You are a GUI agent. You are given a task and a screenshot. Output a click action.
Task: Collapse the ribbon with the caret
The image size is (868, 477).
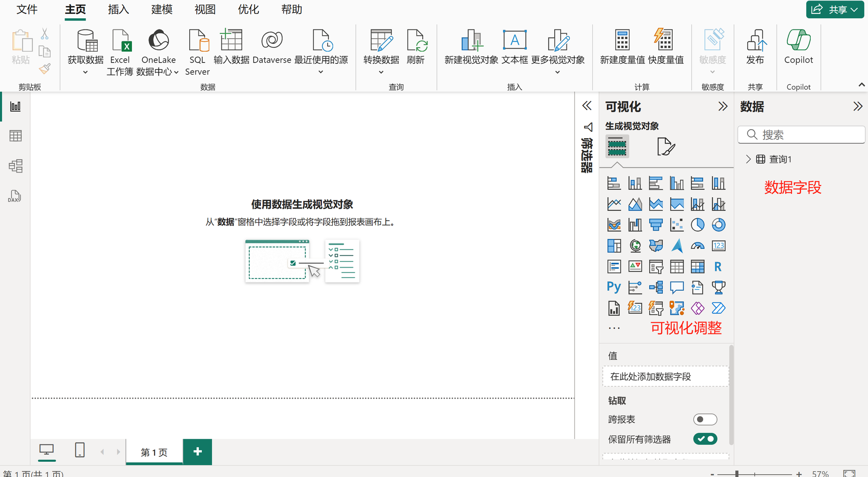pyautogui.click(x=861, y=85)
